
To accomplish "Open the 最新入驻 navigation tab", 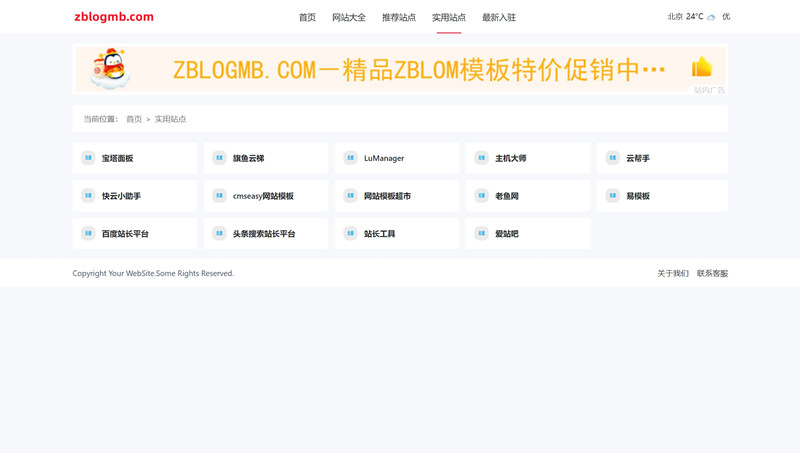I will [x=499, y=17].
